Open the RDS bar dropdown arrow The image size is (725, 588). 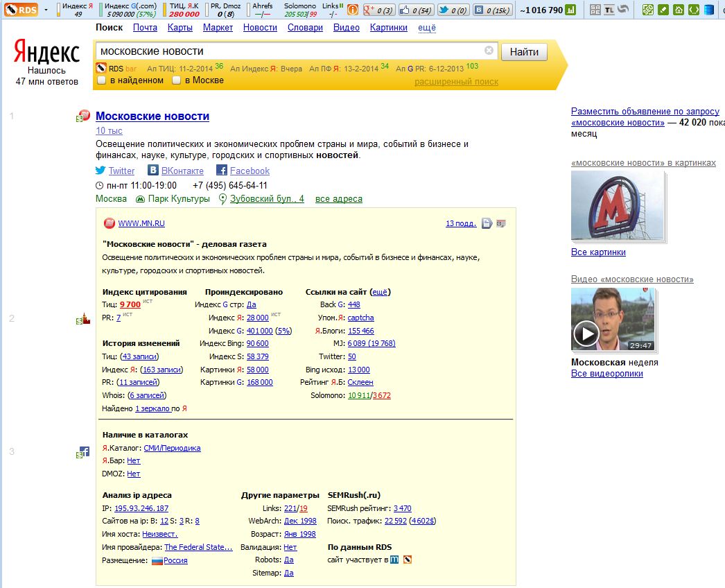pyautogui.click(x=46, y=10)
